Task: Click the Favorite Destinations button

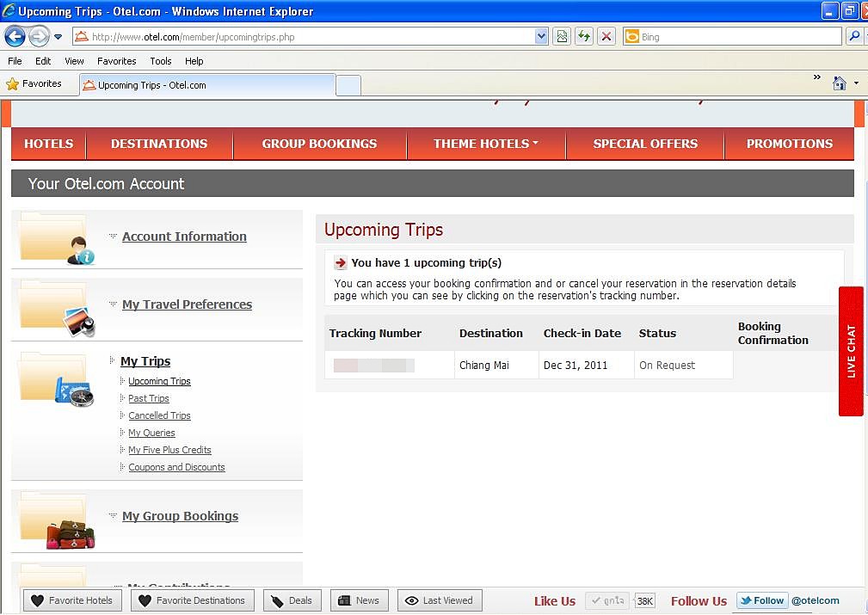Action: (x=192, y=600)
